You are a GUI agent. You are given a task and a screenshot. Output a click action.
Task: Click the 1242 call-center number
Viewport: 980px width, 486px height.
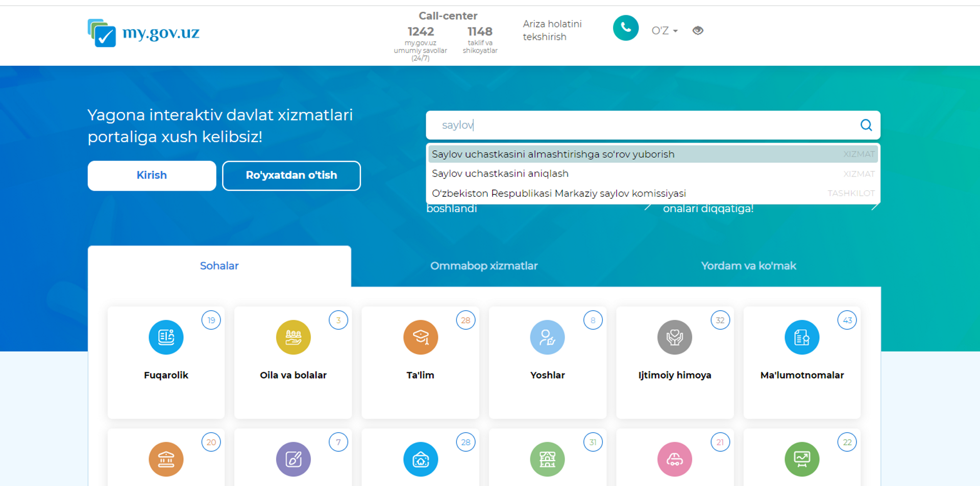point(421,32)
